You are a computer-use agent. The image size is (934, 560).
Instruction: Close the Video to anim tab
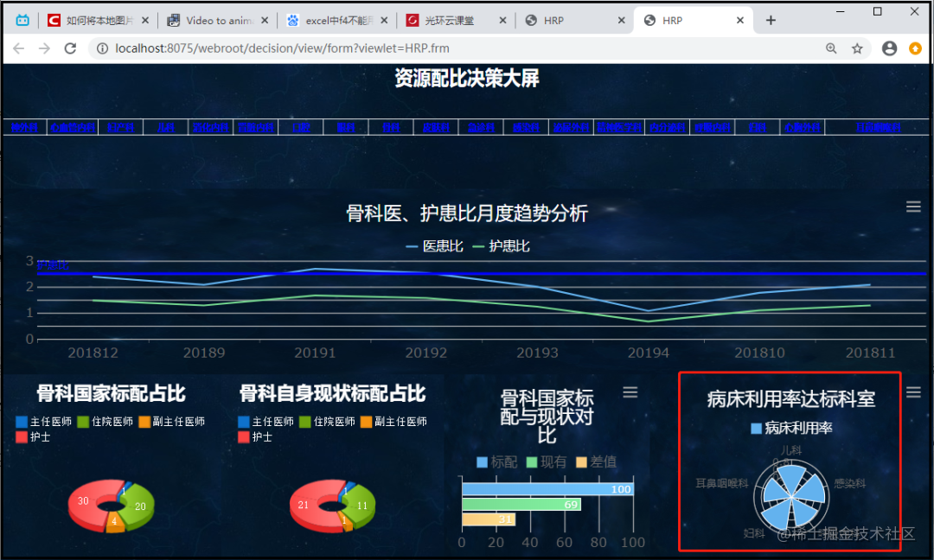265,20
